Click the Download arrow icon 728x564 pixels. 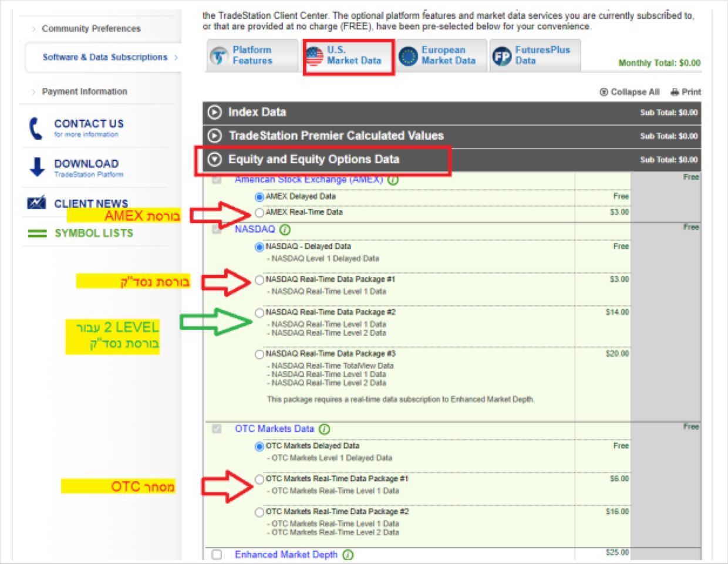point(36,167)
